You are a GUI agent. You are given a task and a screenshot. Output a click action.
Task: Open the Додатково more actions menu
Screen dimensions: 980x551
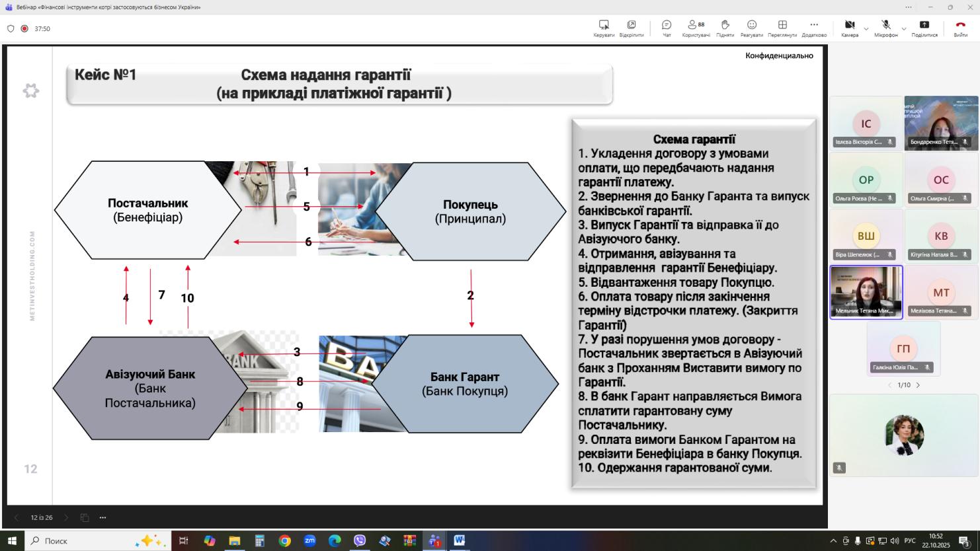point(814,28)
